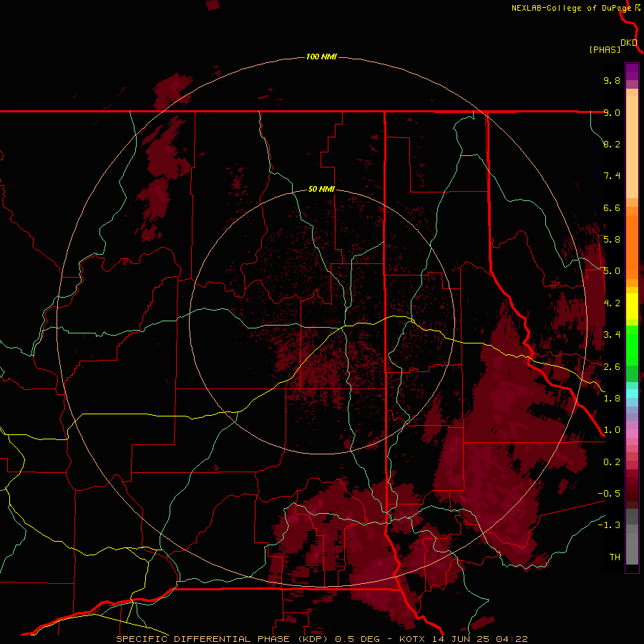Click the TH threshold label on legend

(x=615, y=557)
